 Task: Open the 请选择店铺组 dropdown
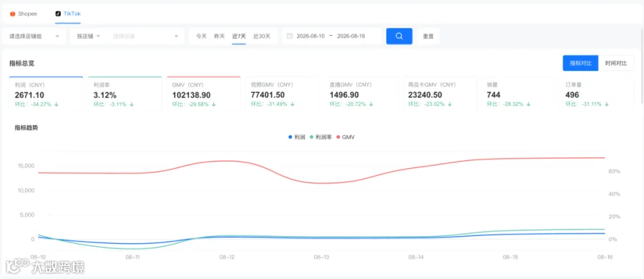click(x=34, y=36)
